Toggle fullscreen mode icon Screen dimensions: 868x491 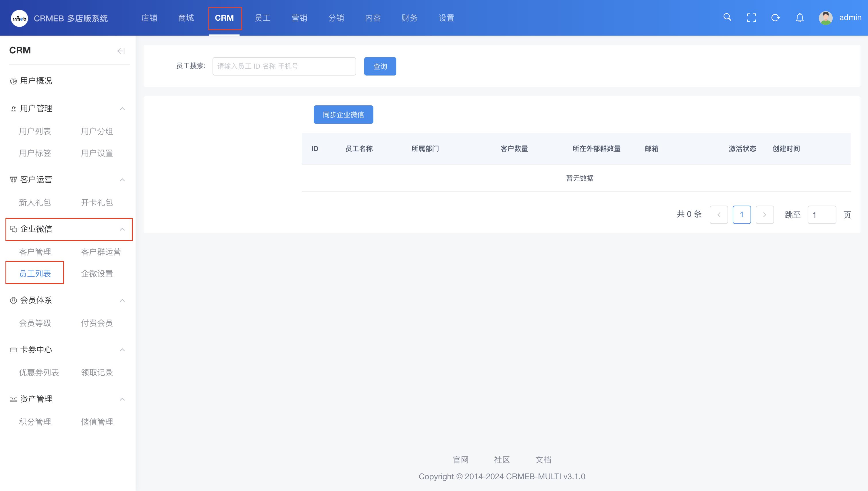[x=751, y=18]
